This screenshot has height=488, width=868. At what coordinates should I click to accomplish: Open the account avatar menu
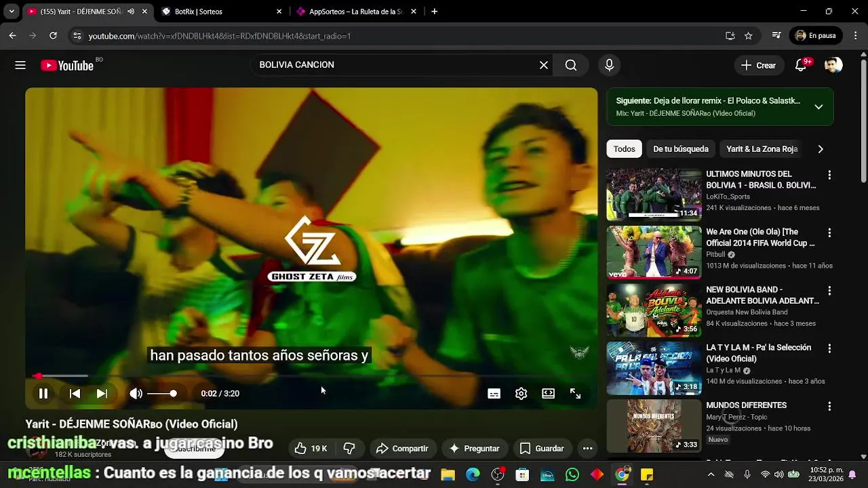coord(833,65)
